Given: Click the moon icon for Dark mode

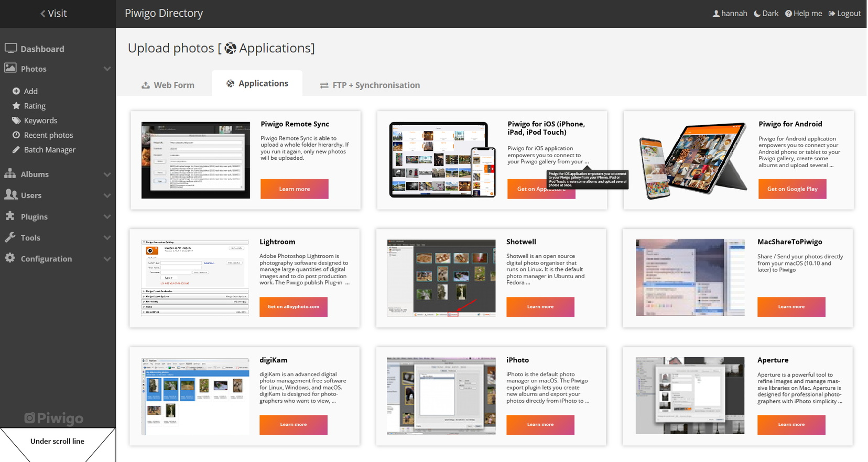Looking at the screenshot, I should pos(757,14).
